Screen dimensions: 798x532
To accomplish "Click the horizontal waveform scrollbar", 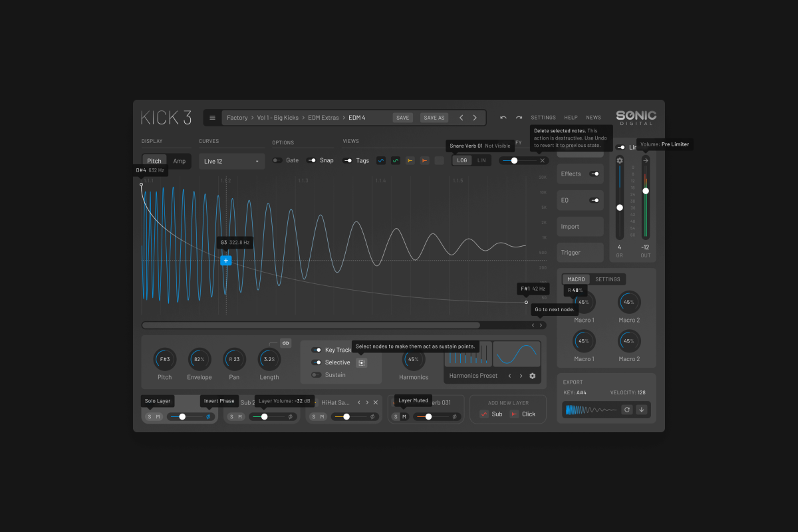I will pos(311,325).
